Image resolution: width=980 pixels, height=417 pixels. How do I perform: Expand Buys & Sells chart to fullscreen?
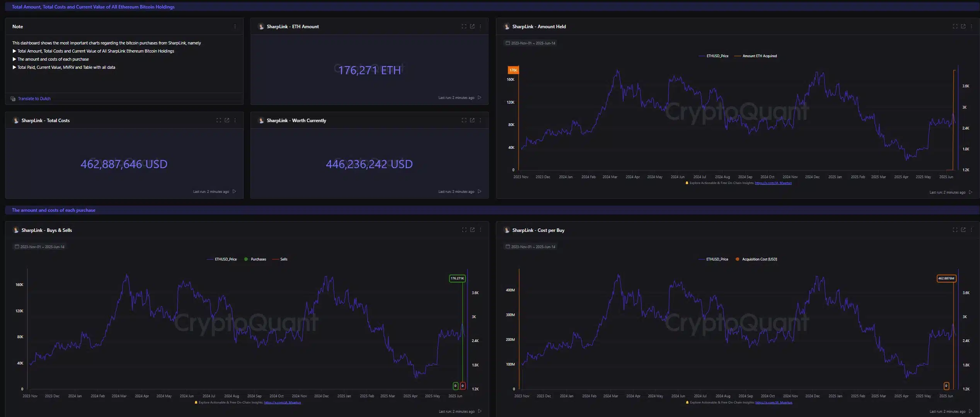(x=464, y=230)
